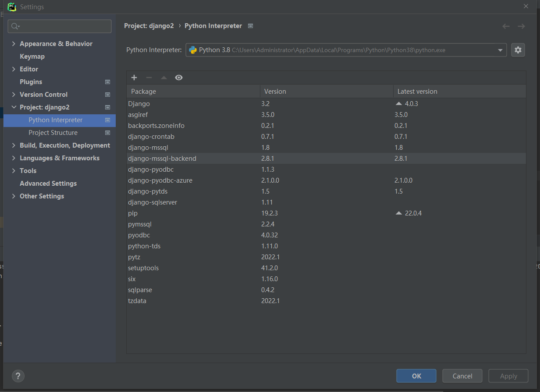The width and height of the screenshot is (540, 392).
Task: Select django-sqlserver package row
Action: tap(326, 202)
